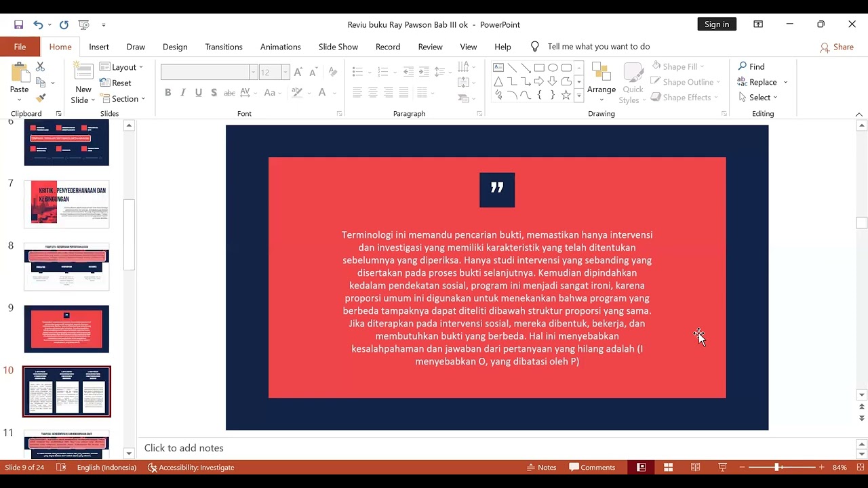
Task: Expand the shapes gallery More arrow
Action: tap(579, 97)
